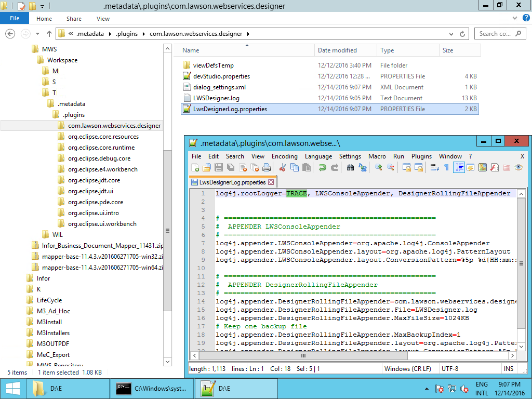532x399 pixels.
Task: Click the Zoom In magnifier icon
Action: (x=379, y=167)
